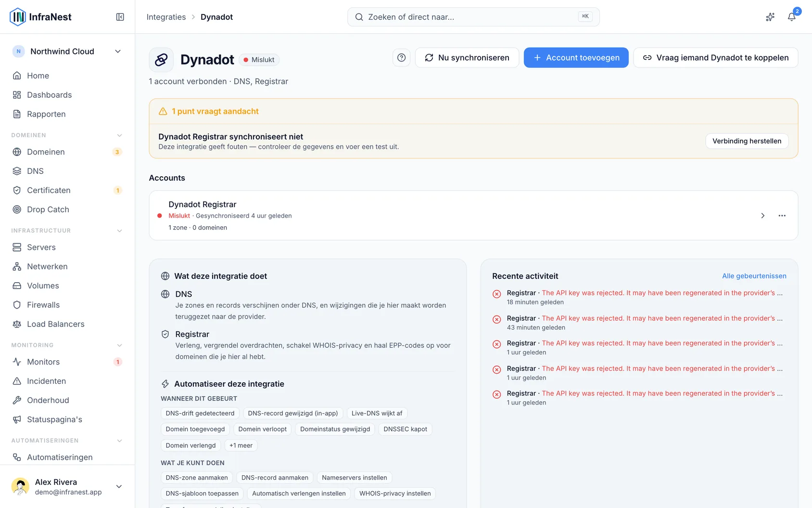Click the Netwerken network icon
The image size is (812, 508).
tap(17, 266)
